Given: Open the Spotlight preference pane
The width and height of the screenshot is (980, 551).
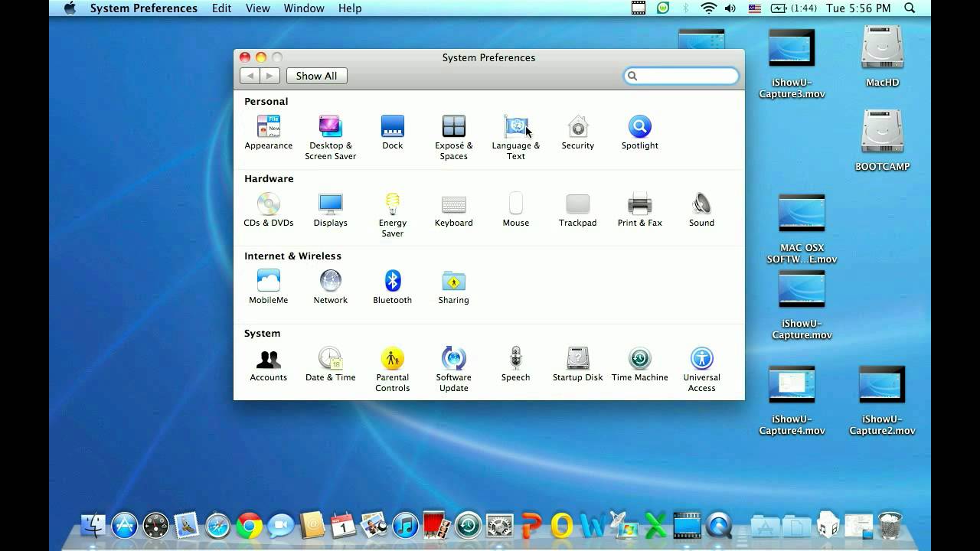Looking at the screenshot, I should click(639, 132).
